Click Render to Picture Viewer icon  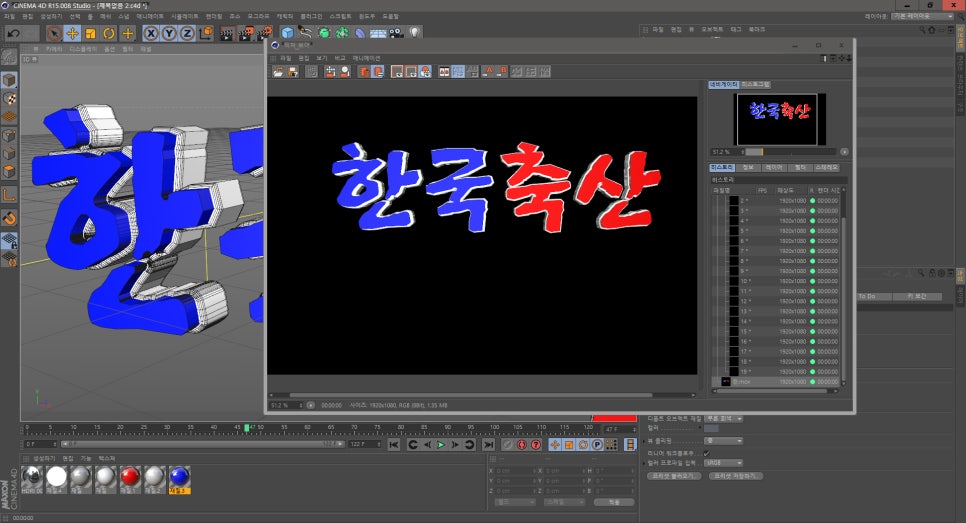click(246, 33)
